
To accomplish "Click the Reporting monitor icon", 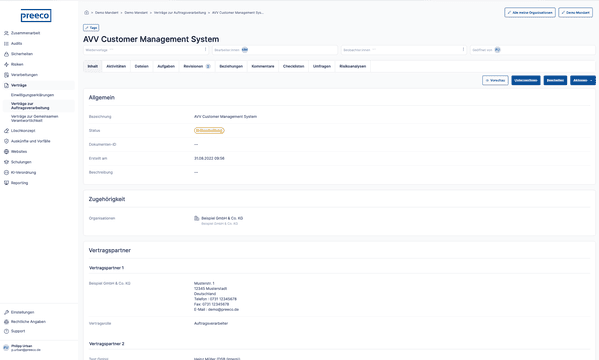I will (6, 183).
